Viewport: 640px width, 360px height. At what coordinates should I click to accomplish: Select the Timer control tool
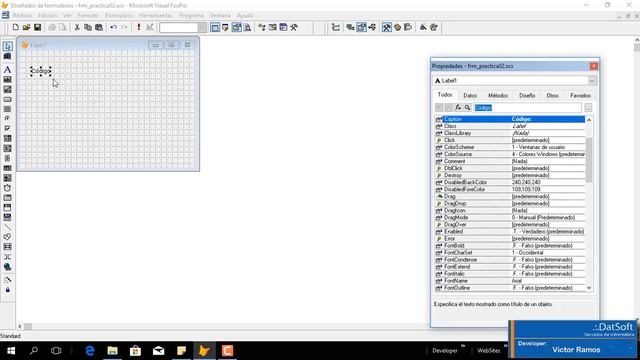coord(7,188)
